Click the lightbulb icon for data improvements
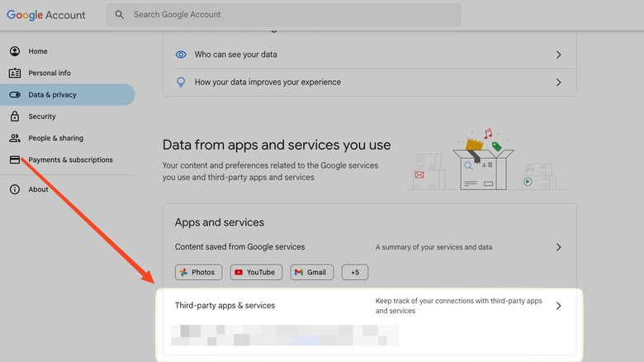Viewport: 644px width, 362px height. pos(181,82)
